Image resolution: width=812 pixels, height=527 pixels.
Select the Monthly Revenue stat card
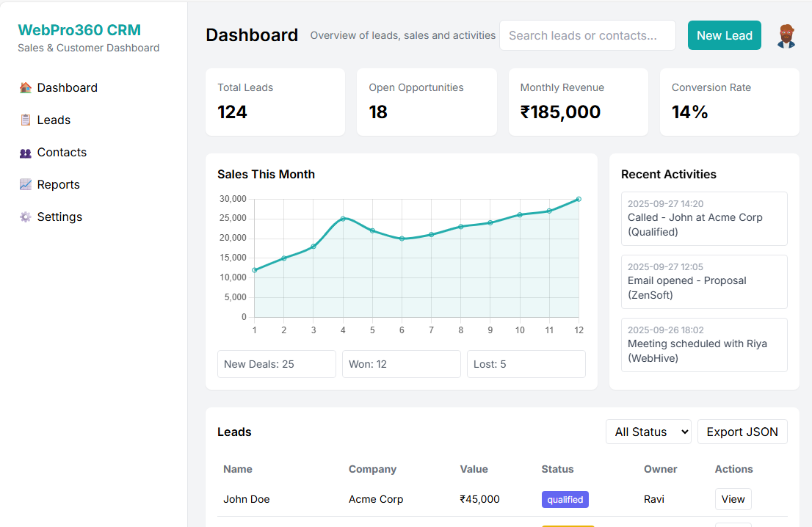pyautogui.click(x=578, y=102)
